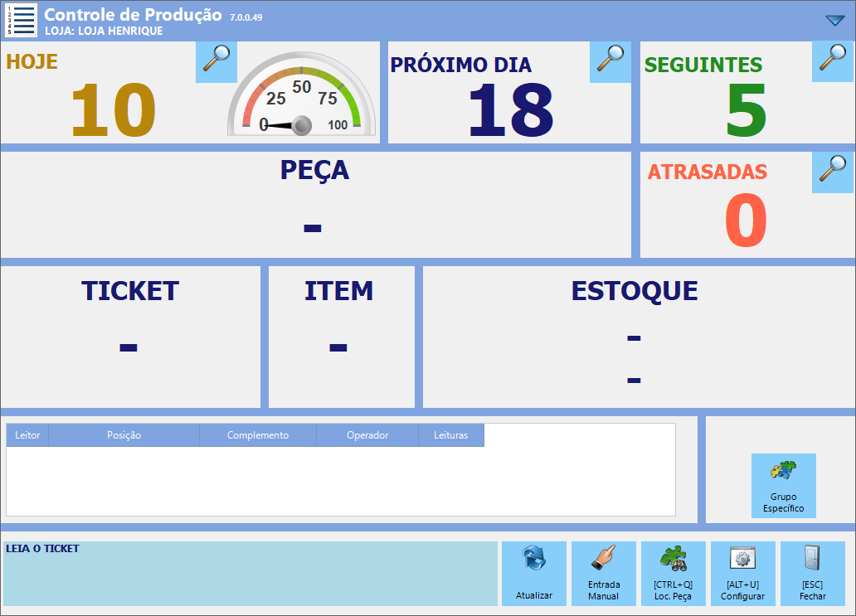The image size is (856, 616).
Task: Open Entrada Manual
Action: (603, 574)
